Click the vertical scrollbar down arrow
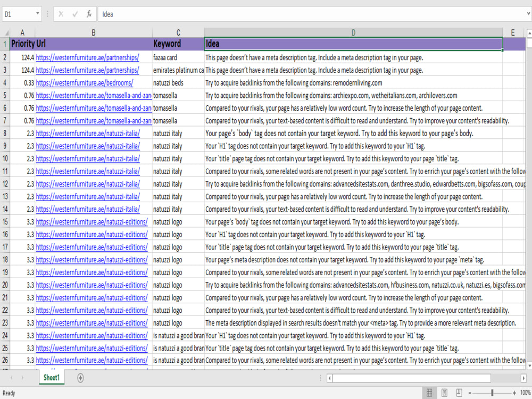 [x=529, y=365]
